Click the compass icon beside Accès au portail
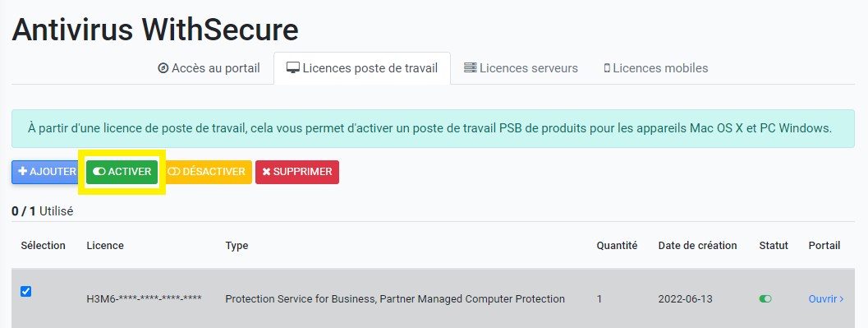The image size is (868, 328). pos(163,68)
